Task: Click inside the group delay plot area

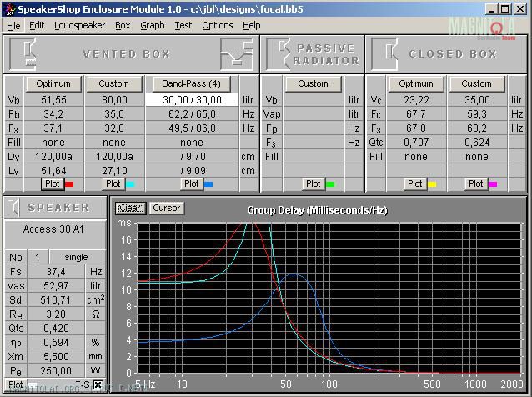Action: pos(329,298)
